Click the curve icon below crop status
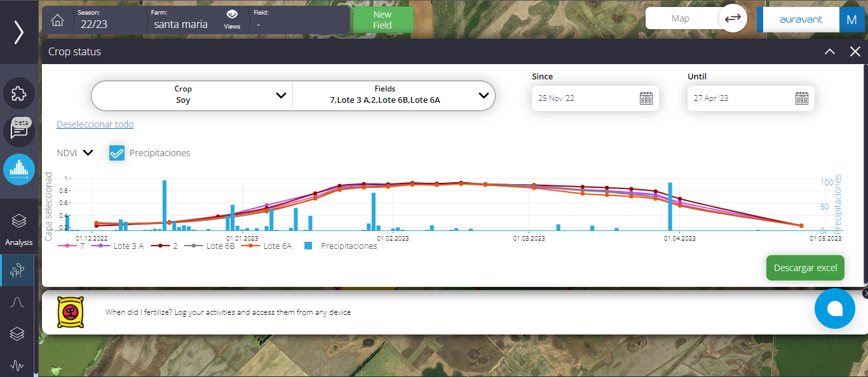The image size is (868, 377). (x=17, y=301)
